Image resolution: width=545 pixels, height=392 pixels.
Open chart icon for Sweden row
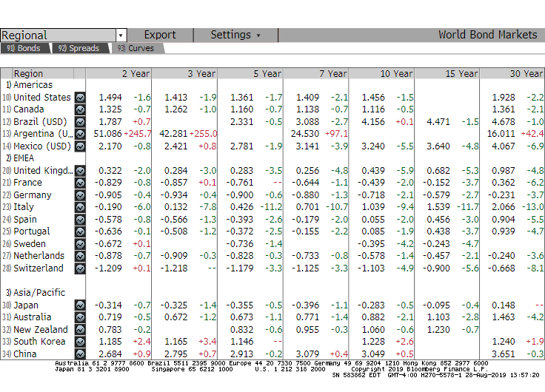tap(80, 244)
